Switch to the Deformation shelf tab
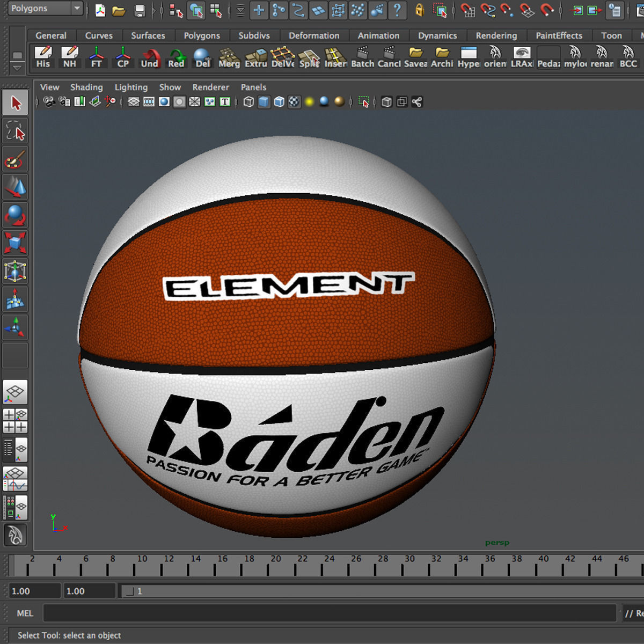 tap(314, 35)
